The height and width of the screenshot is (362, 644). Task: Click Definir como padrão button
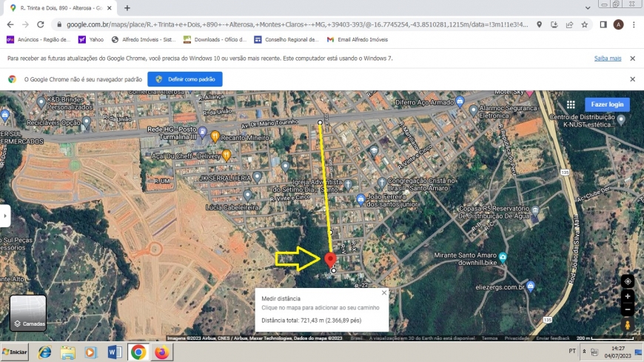pos(185,79)
